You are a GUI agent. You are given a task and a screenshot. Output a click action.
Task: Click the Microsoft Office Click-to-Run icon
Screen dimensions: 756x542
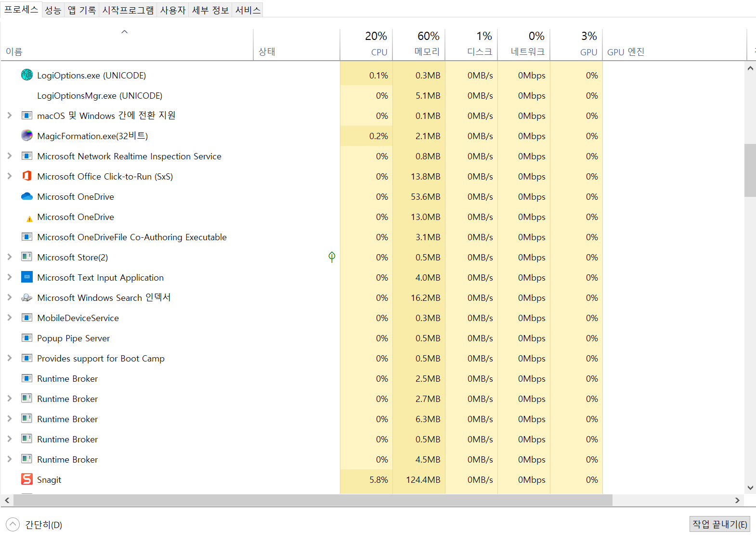27,176
